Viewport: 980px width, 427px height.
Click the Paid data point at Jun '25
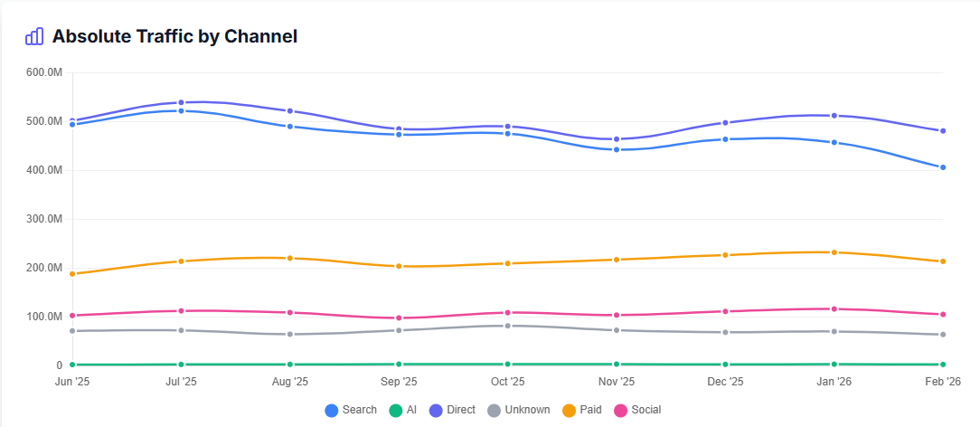[72, 273]
